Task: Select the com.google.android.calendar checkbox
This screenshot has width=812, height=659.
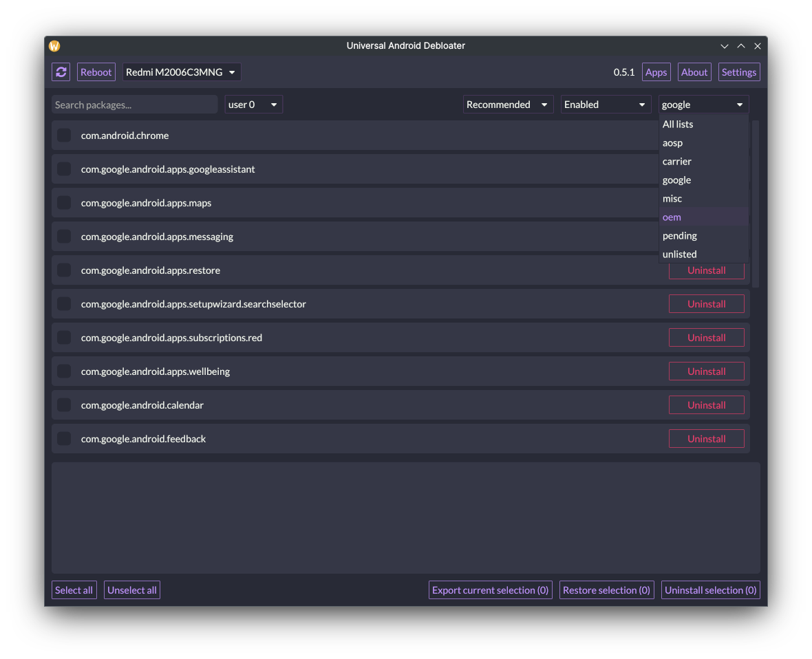Action: [x=64, y=404]
